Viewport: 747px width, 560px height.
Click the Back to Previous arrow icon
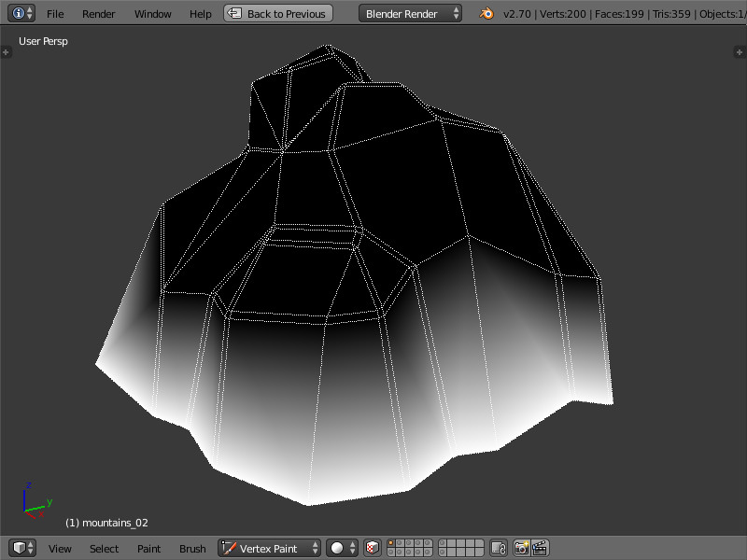235,14
